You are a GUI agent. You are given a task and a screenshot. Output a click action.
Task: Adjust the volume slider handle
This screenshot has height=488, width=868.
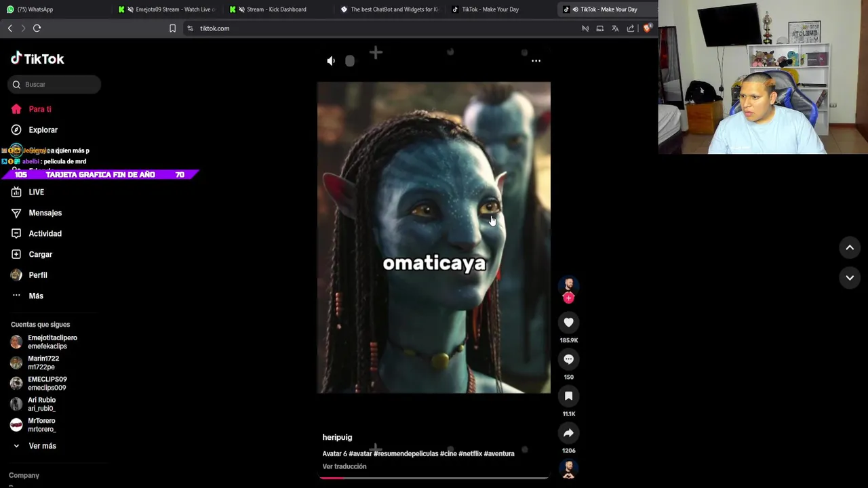[x=349, y=61]
